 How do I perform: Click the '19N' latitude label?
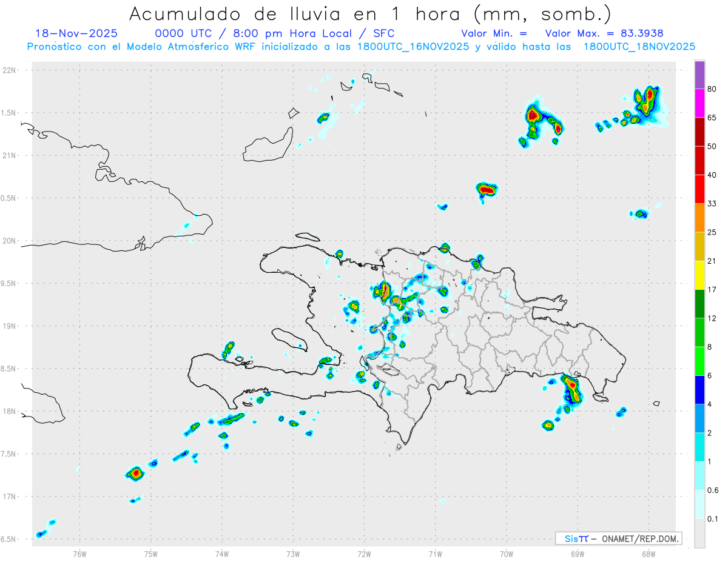10,326
